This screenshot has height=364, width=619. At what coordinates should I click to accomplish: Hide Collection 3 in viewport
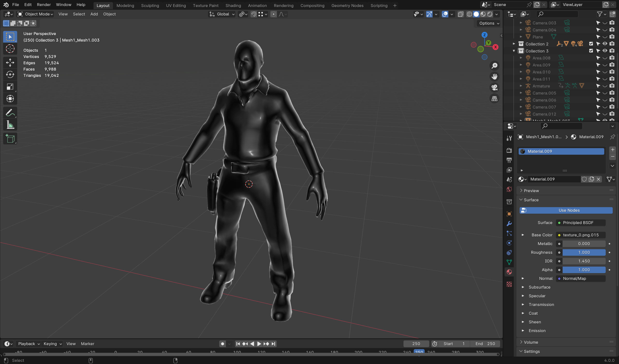[605, 51]
